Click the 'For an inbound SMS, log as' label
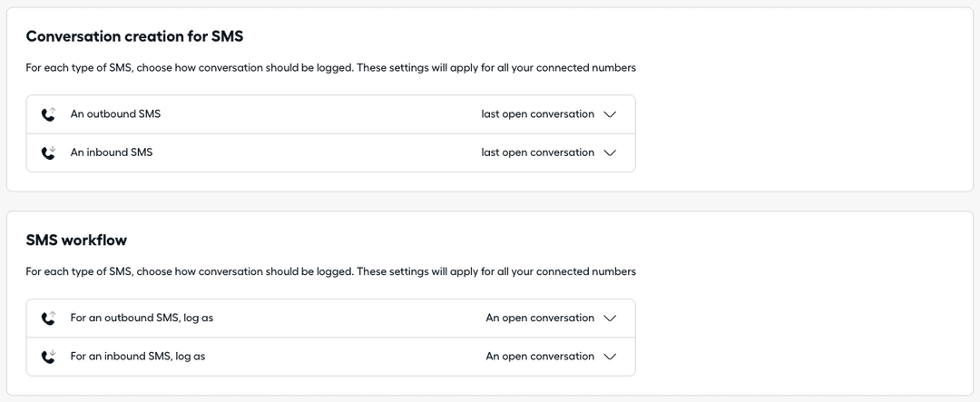Image resolution: width=980 pixels, height=402 pixels. click(x=138, y=357)
